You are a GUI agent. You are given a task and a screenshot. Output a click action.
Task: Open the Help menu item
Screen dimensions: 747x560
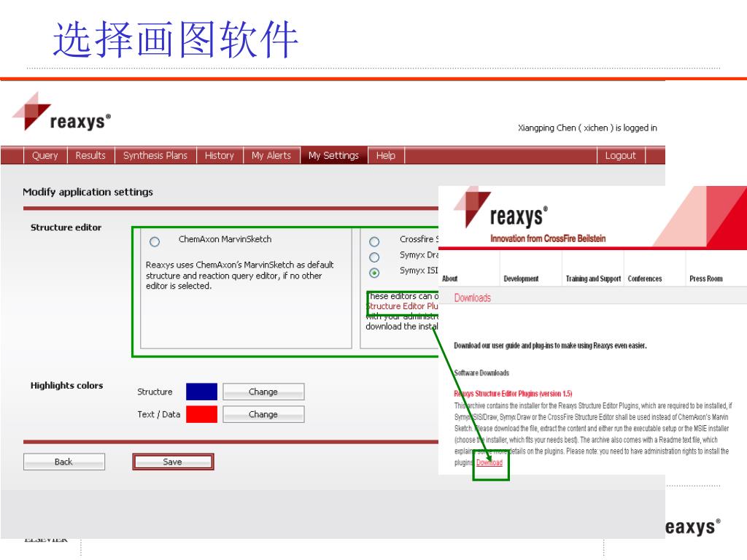tap(386, 155)
